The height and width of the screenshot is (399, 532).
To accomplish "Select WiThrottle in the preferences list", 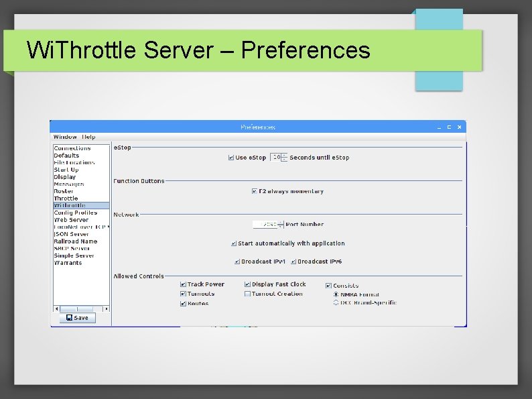I will 82,205.
